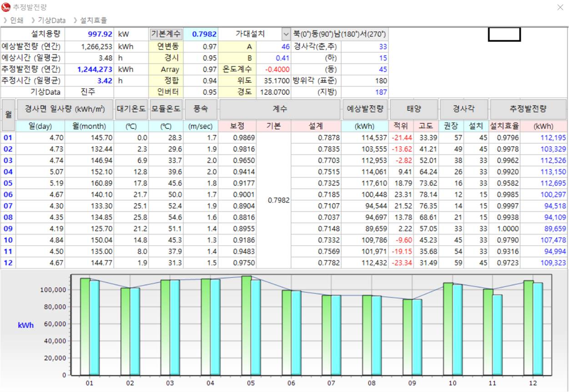Select month row 12
Image resolution: width=569 pixels, height=392 pixels.
tap(8, 263)
